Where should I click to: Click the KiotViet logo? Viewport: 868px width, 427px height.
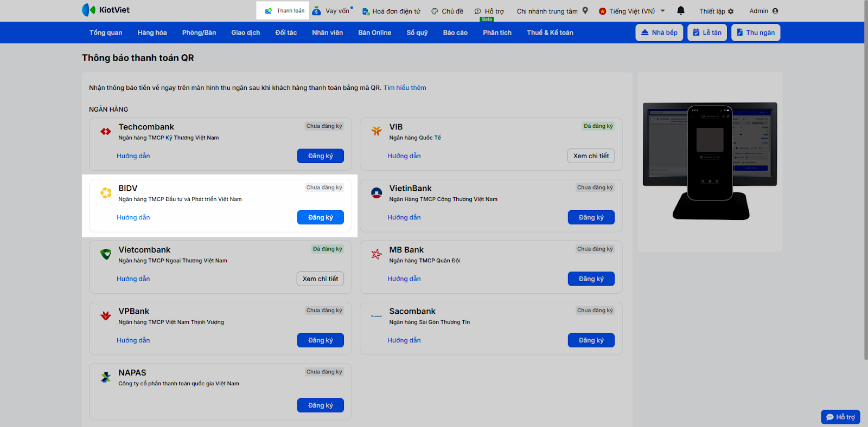point(106,10)
